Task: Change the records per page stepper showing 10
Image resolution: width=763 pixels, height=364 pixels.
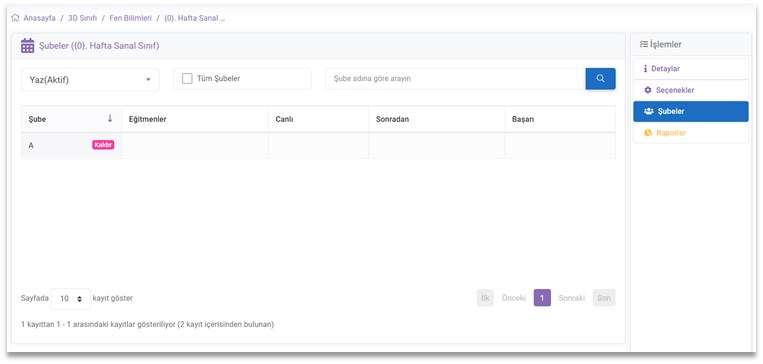Action: [x=71, y=298]
